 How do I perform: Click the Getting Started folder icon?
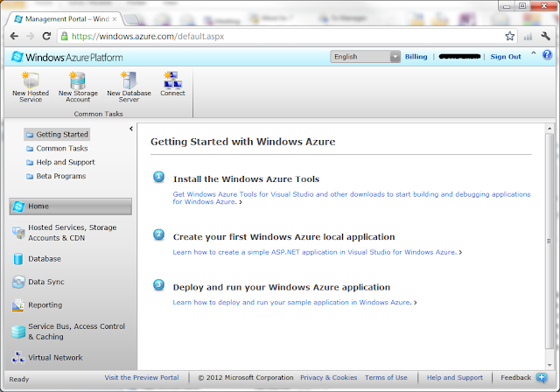(x=30, y=135)
